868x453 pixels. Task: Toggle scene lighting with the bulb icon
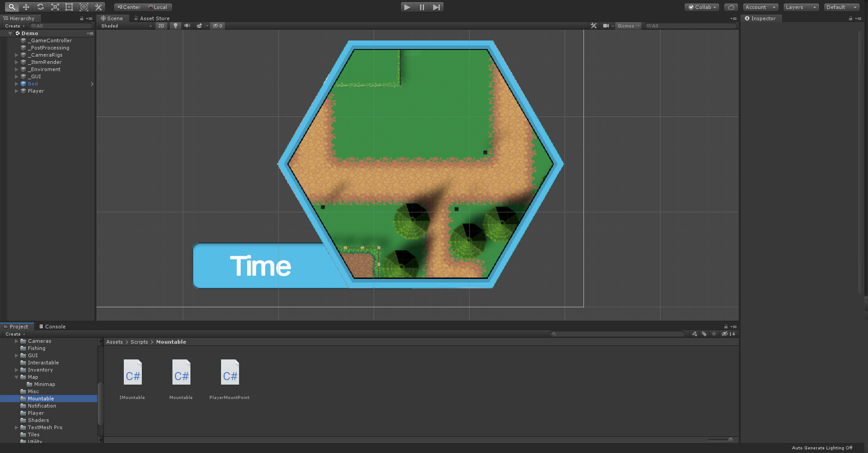click(x=175, y=26)
